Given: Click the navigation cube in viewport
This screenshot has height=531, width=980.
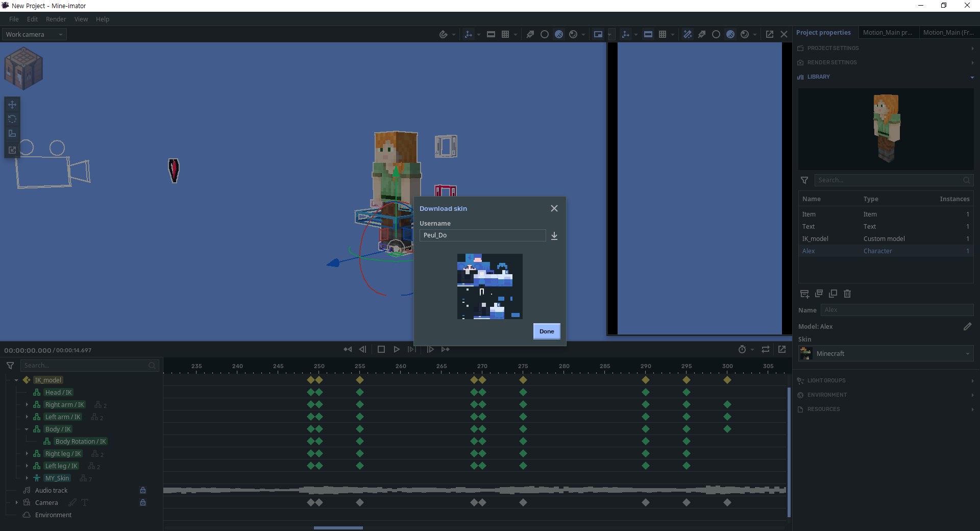Looking at the screenshot, I should 23,68.
